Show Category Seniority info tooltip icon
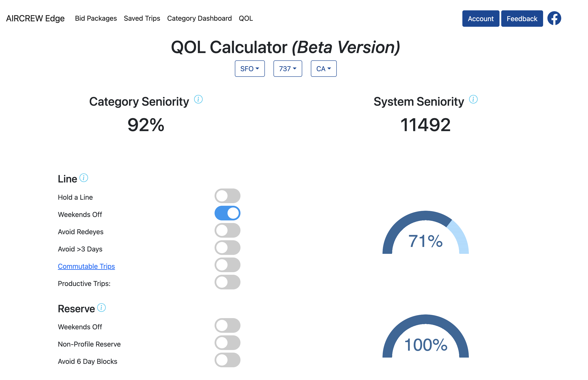 [198, 99]
